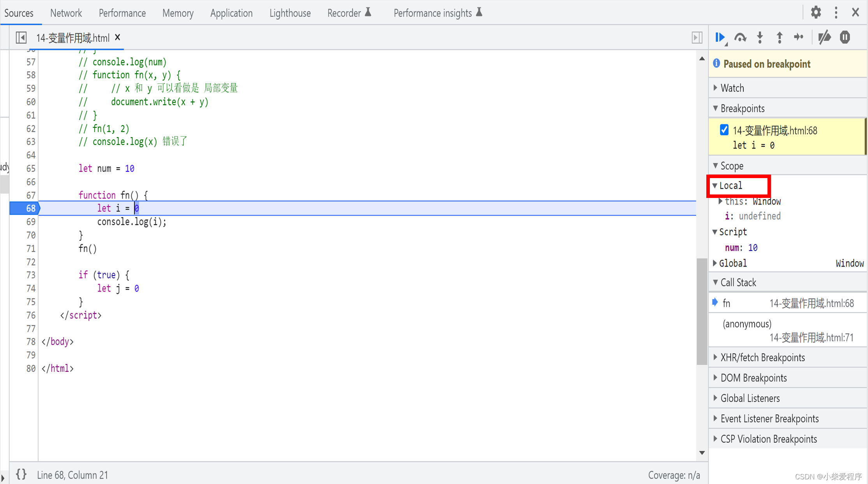Click the code editor scroll up arrow

pyautogui.click(x=702, y=58)
